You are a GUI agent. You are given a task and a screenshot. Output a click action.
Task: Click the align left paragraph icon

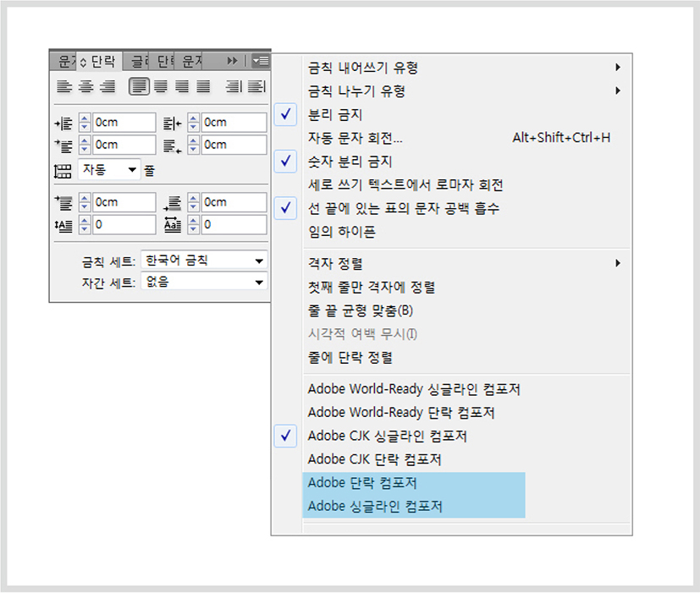point(64,86)
